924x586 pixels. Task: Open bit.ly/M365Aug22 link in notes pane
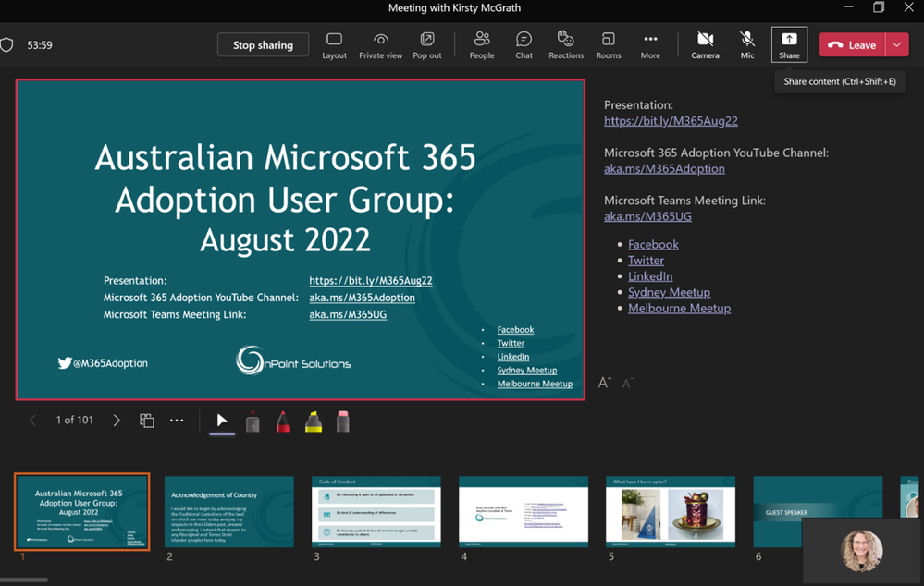671,121
